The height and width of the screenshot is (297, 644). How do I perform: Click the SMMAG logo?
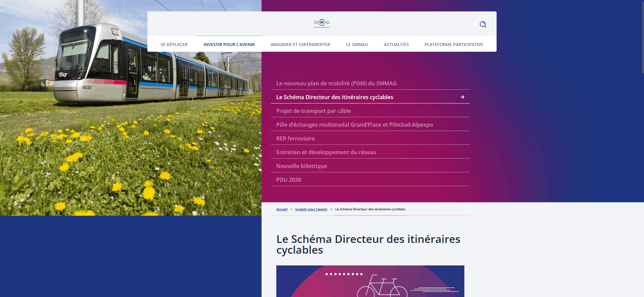coord(322,23)
